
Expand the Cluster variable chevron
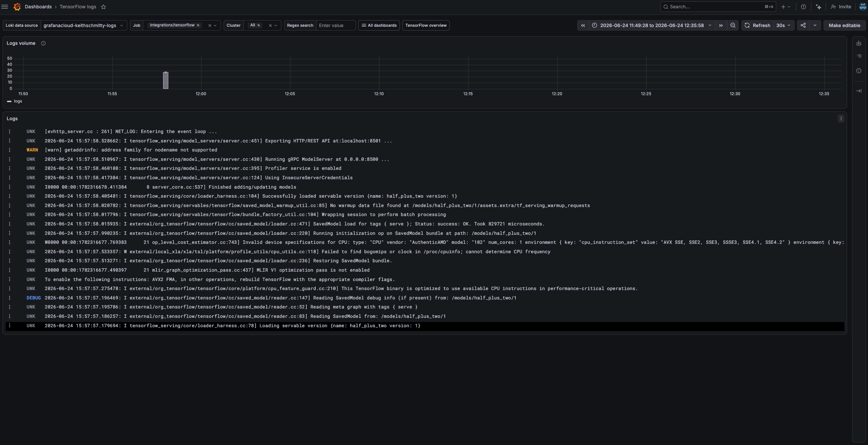(276, 25)
